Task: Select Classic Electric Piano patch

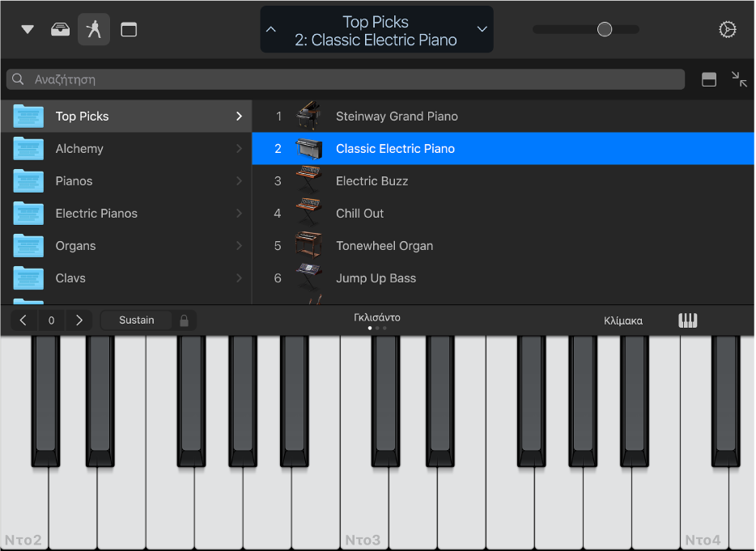Action: click(x=503, y=149)
